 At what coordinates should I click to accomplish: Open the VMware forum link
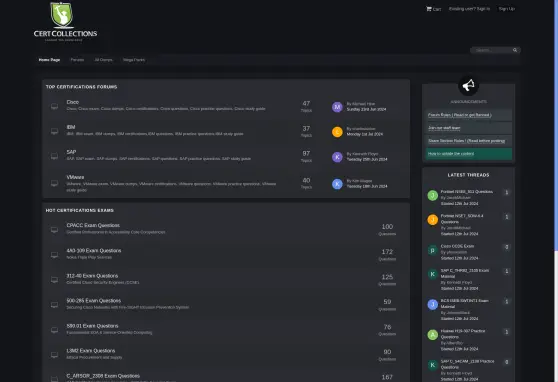(75, 177)
